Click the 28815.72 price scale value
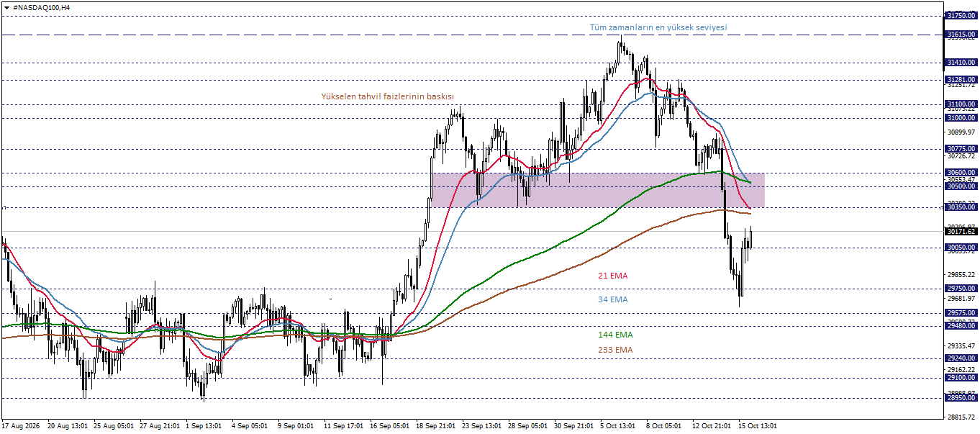This screenshot has height=434, width=980. (961, 417)
